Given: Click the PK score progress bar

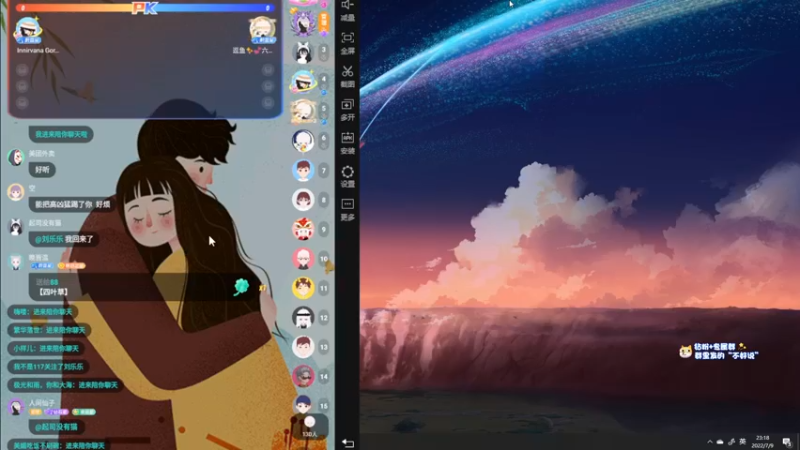Looking at the screenshot, I should (x=145, y=8).
